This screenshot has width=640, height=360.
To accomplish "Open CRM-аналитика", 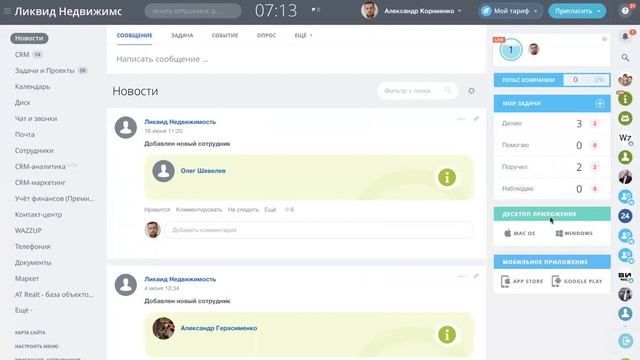I will tap(40, 167).
